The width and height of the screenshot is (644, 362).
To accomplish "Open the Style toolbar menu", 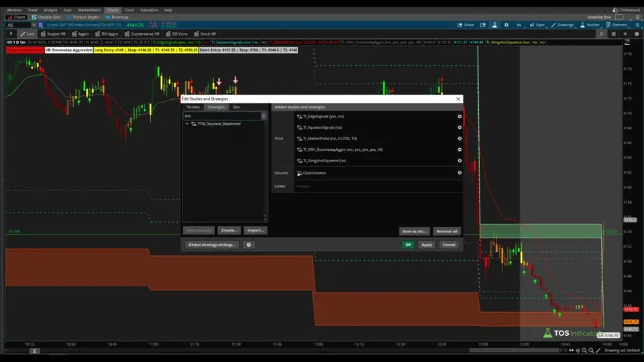I will (x=537, y=25).
